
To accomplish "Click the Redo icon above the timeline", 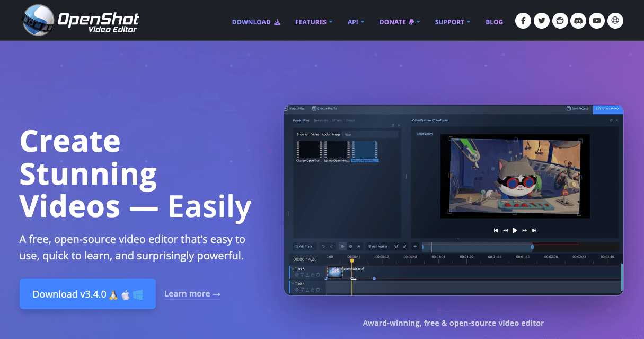I will coord(331,246).
